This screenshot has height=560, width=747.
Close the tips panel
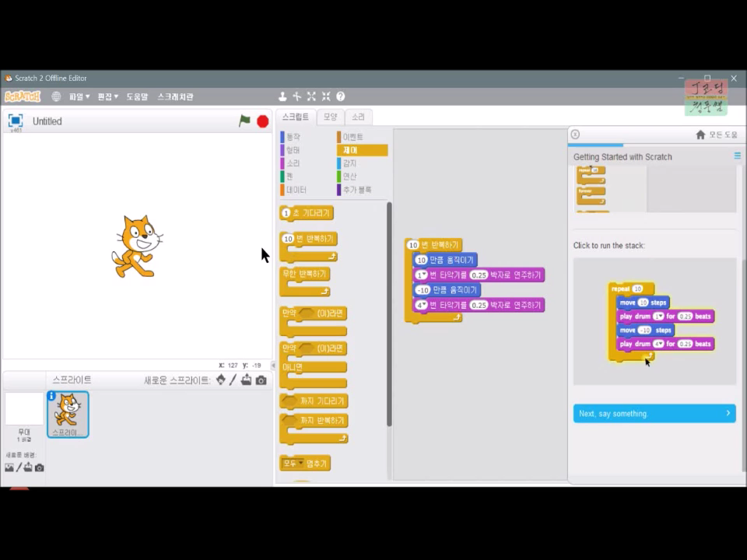(x=575, y=135)
